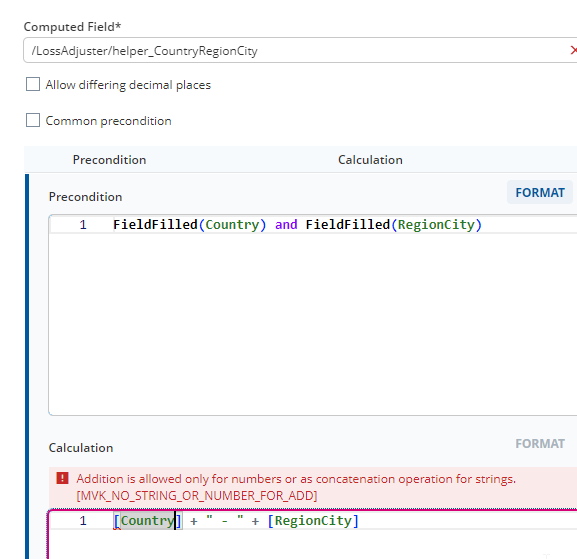Focus the Computed Field path input
Viewport: 577px width, 559px height.
294,50
